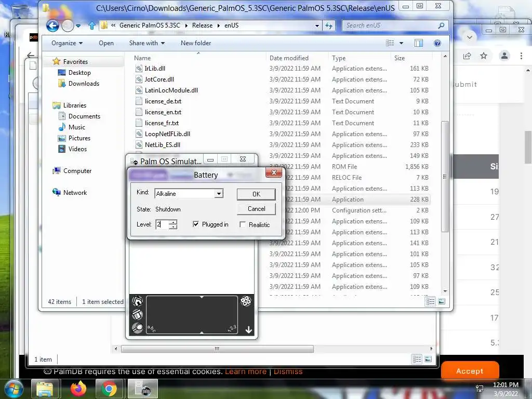Open the recent pages dropdown arrow
The width and height of the screenshot is (532, 399).
coord(78,25)
